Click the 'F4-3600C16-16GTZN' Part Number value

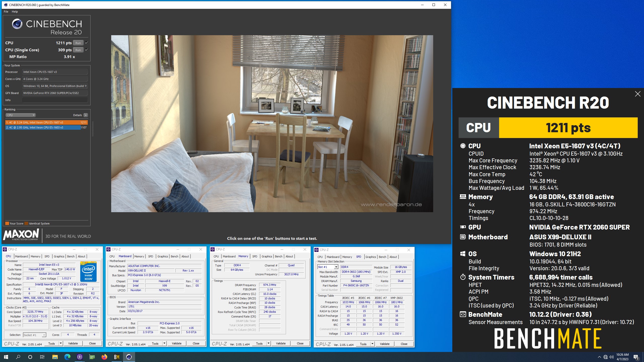[356, 286]
